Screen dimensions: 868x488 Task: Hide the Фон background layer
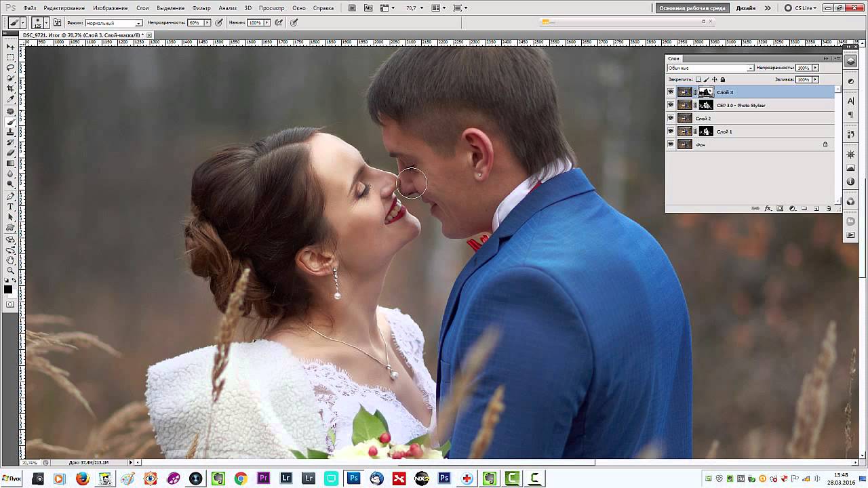(671, 144)
